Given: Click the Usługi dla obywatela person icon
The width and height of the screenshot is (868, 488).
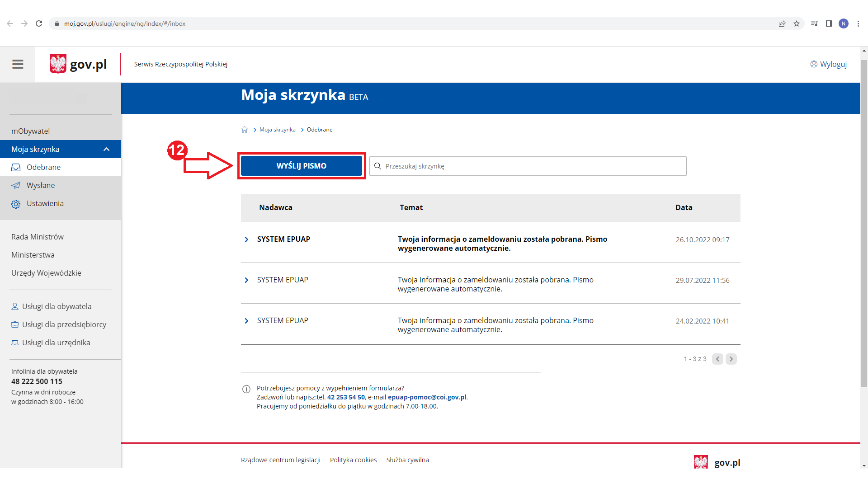Looking at the screenshot, I should pyautogui.click(x=15, y=306).
